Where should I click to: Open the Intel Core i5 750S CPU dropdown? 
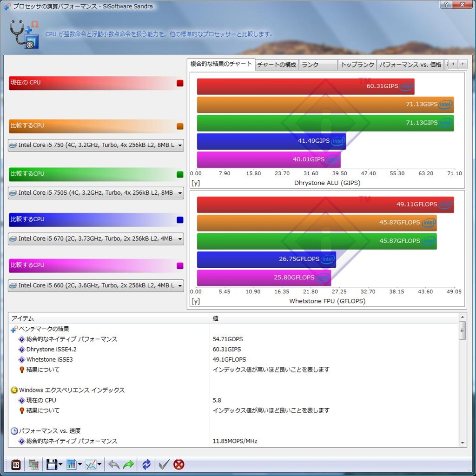pyautogui.click(x=96, y=193)
